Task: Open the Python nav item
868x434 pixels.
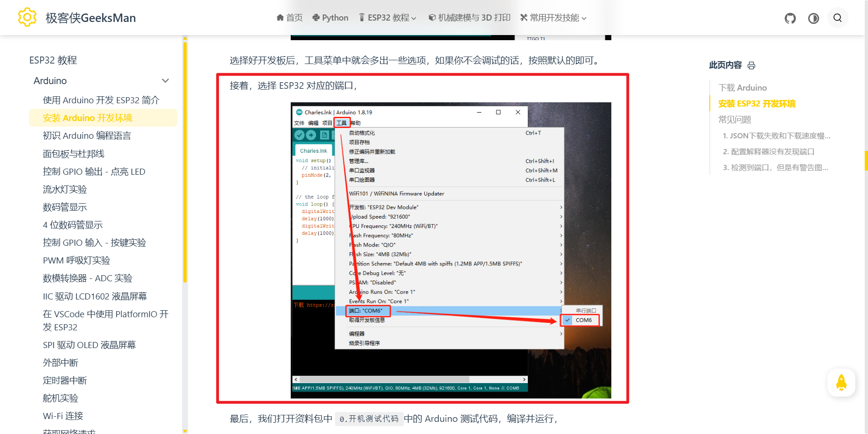Action: coord(330,18)
